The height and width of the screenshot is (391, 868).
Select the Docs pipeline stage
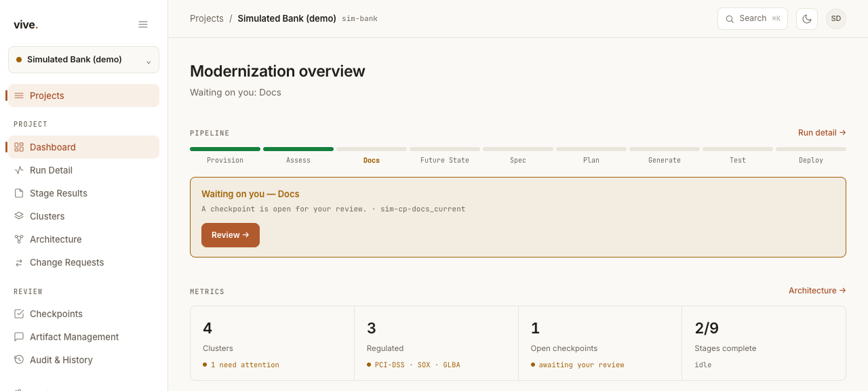point(372,156)
